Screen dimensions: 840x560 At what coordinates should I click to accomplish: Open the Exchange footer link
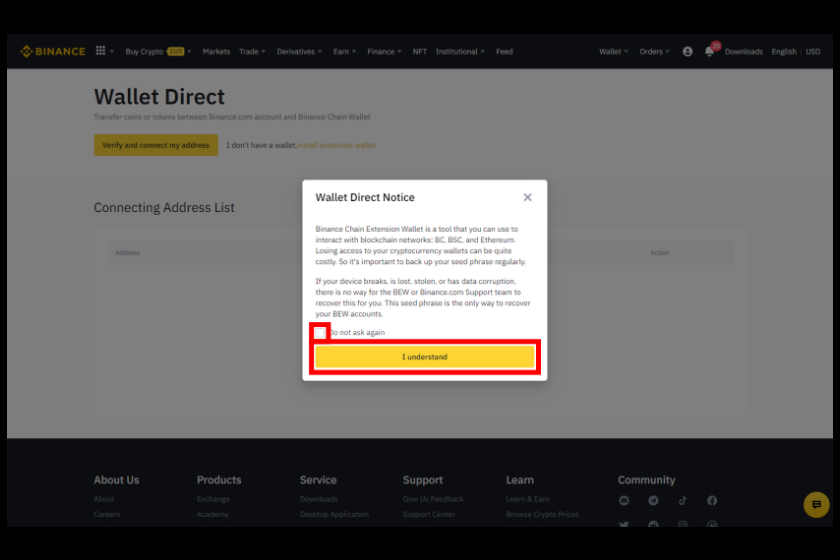(213, 499)
